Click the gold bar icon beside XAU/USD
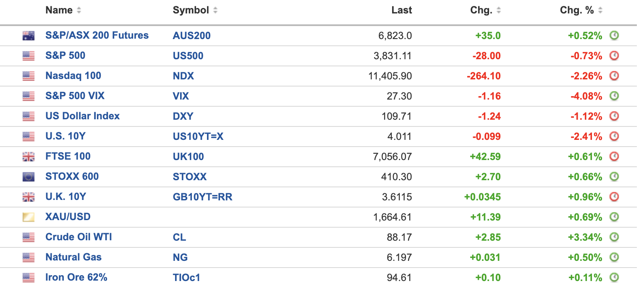The width and height of the screenshot is (644, 289). [29, 217]
